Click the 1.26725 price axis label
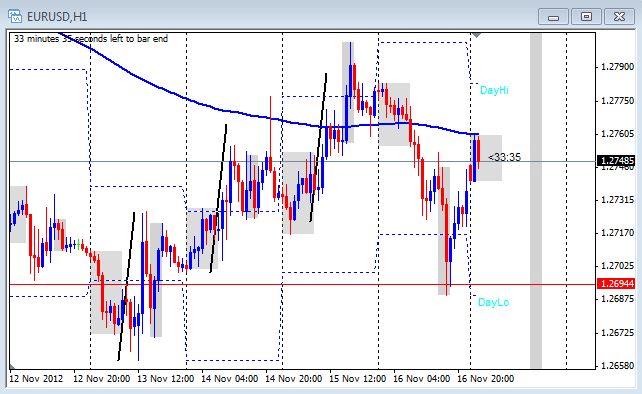The image size is (642, 394). (x=617, y=333)
